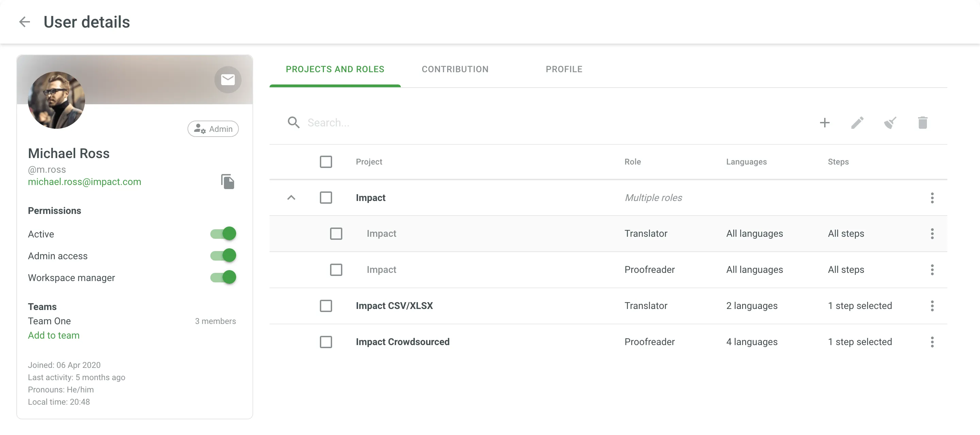Check the Impact Translator row checkbox
Viewport: 980px width, 435px height.
tap(336, 233)
